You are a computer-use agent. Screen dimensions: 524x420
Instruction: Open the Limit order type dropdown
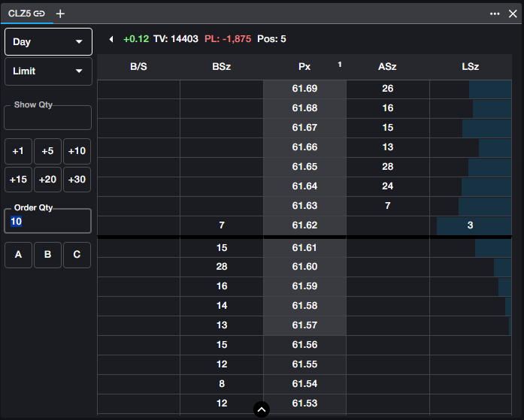48,71
